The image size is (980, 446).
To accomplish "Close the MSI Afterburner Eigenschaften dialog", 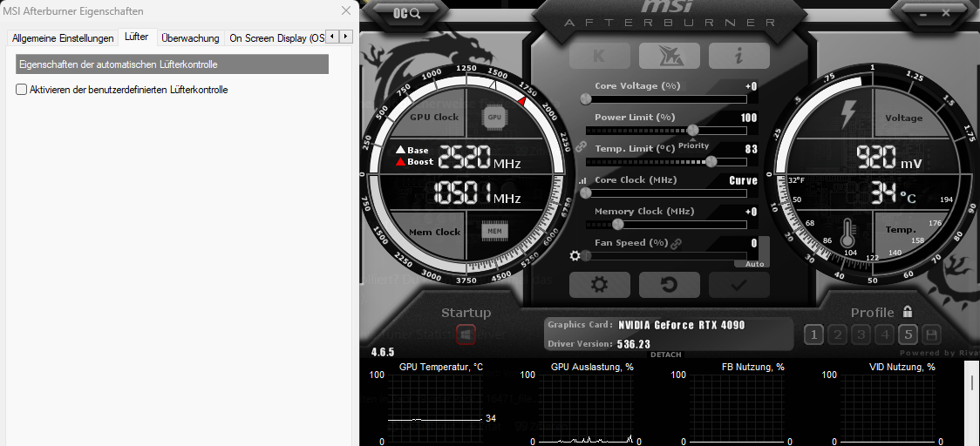I will [x=345, y=10].
